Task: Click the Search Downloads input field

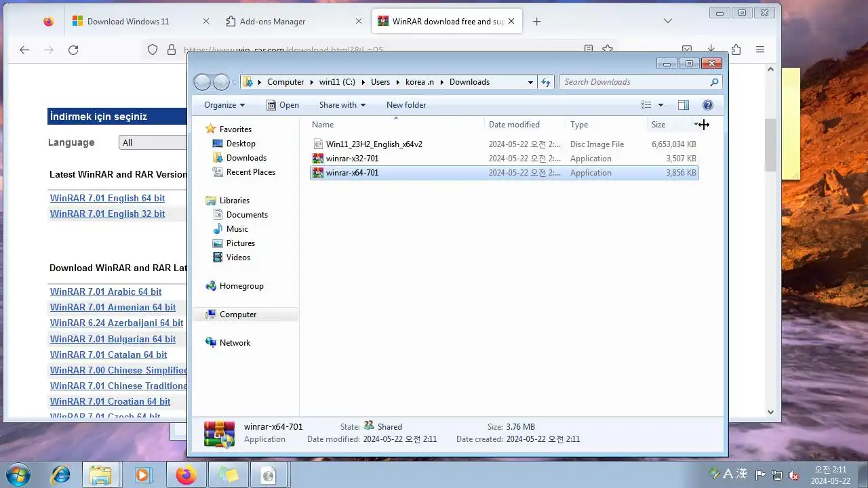Action: [634, 82]
